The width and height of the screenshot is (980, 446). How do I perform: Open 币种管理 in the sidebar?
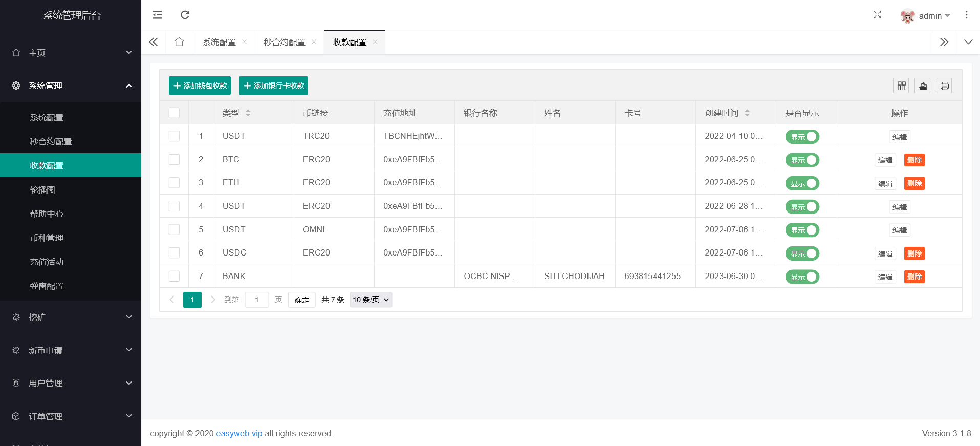tap(47, 238)
